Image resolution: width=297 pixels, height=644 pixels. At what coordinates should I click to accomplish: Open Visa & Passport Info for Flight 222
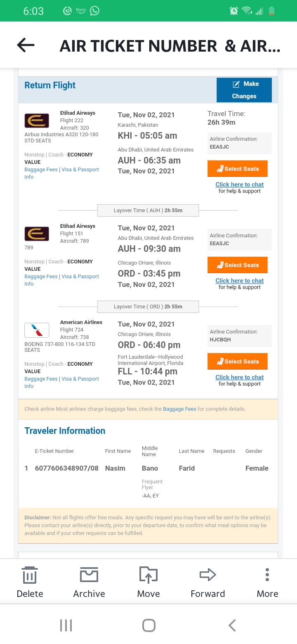pyautogui.click(x=80, y=170)
